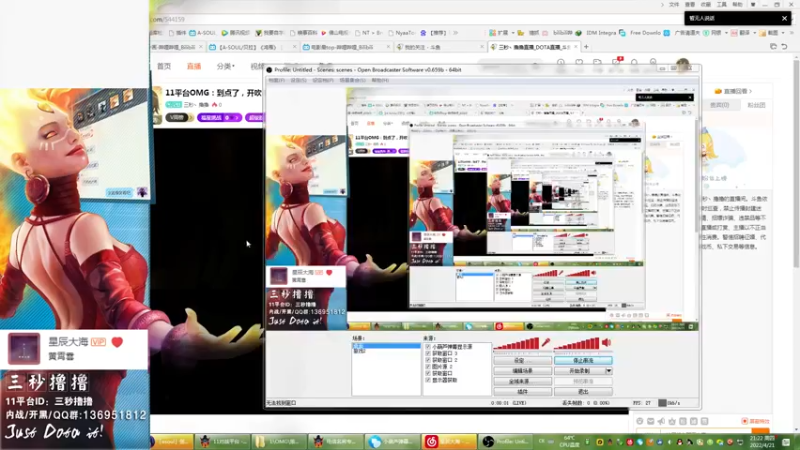Click the 插件 button in OBS
Image resolution: width=800 pixels, height=450 pixels.
coord(522,391)
